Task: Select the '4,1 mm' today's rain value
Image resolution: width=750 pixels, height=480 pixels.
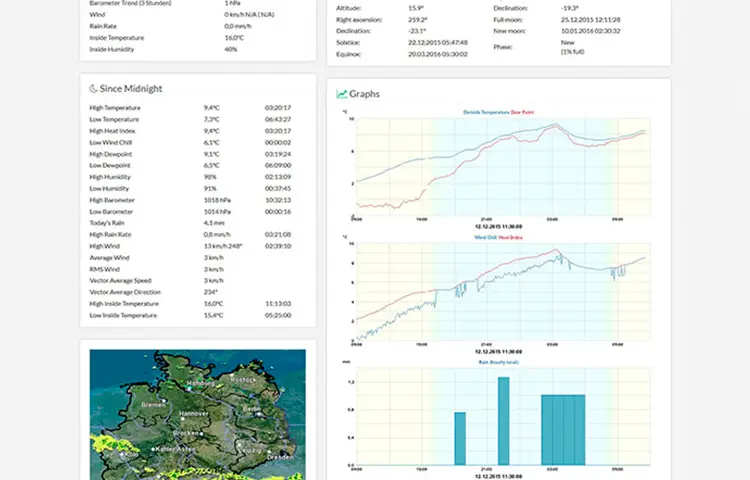Action: (214, 223)
